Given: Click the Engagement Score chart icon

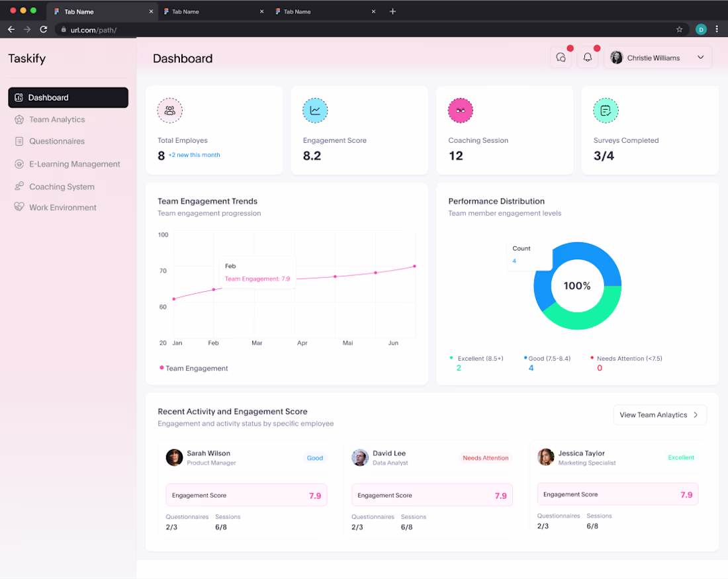Looking at the screenshot, I should [315, 111].
